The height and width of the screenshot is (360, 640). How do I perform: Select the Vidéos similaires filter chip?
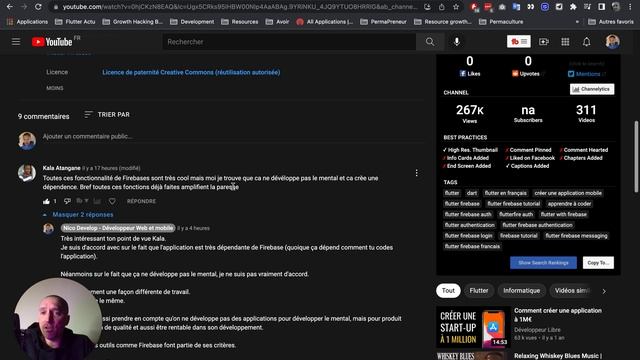point(572,291)
